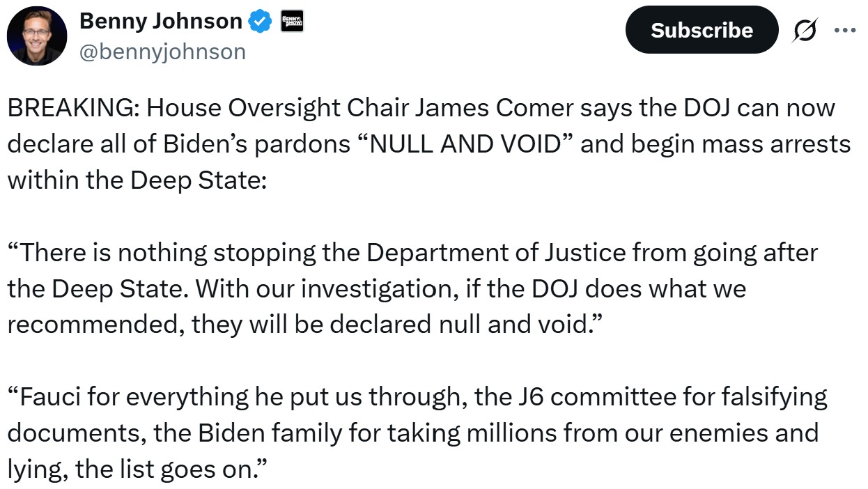
Task: Open the Benny Johnson display name link
Action: [x=160, y=22]
